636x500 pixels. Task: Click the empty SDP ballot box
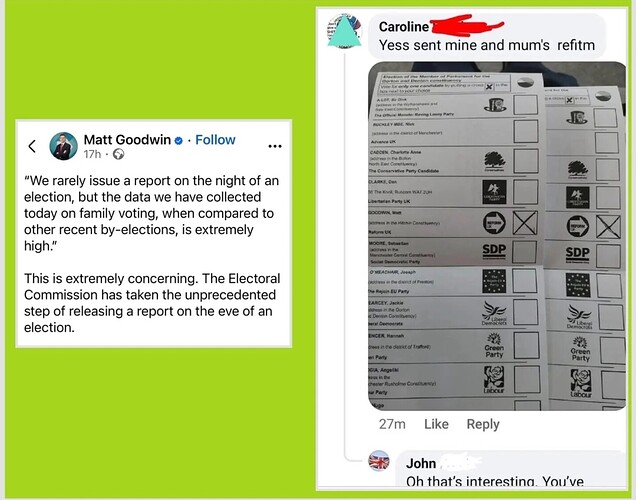click(x=524, y=252)
